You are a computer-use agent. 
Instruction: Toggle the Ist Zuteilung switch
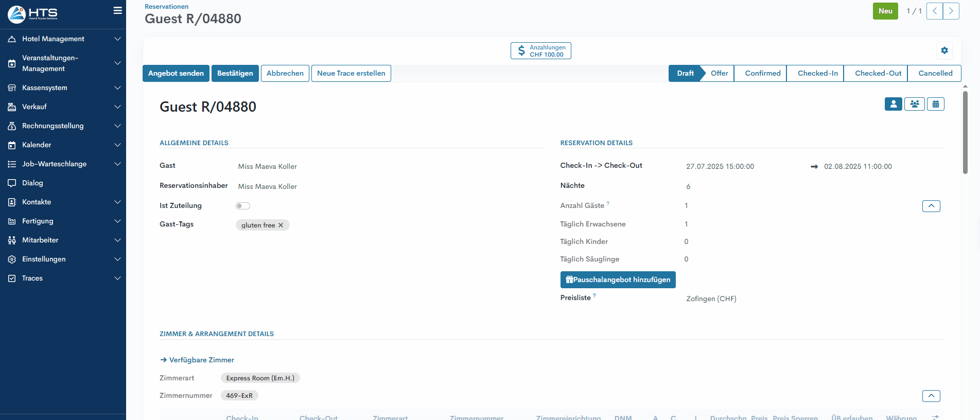243,206
